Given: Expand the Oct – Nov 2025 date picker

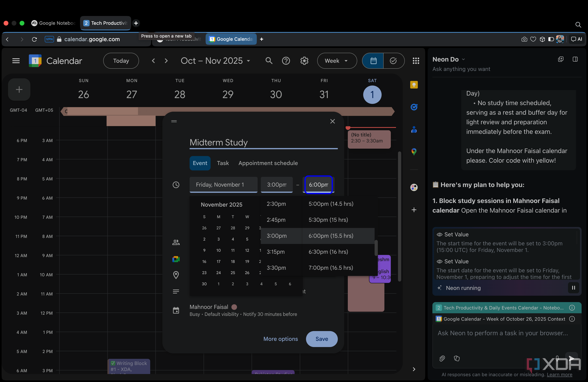Looking at the screenshot, I should 215,61.
